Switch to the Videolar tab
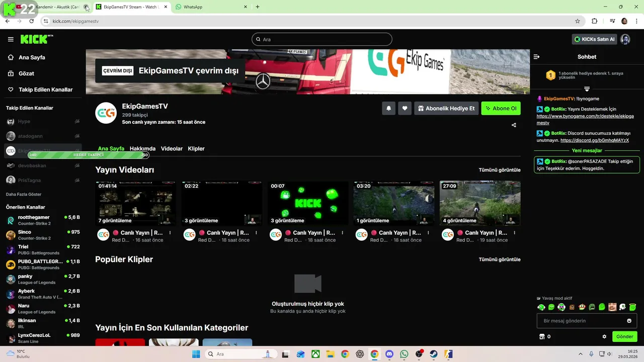The image size is (644, 362). point(172,149)
